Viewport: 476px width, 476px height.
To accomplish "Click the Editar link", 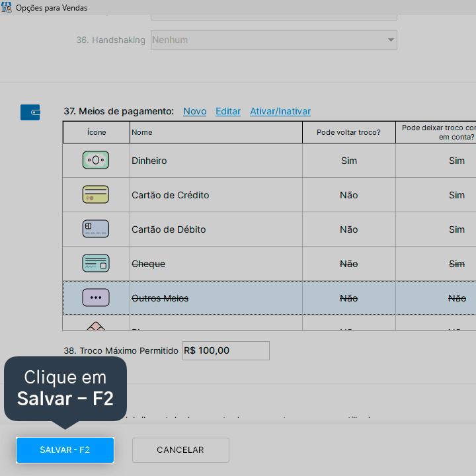I will 228,112.
